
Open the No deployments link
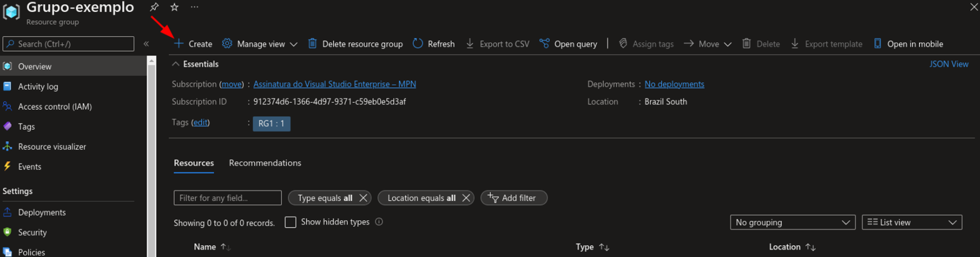pos(675,84)
